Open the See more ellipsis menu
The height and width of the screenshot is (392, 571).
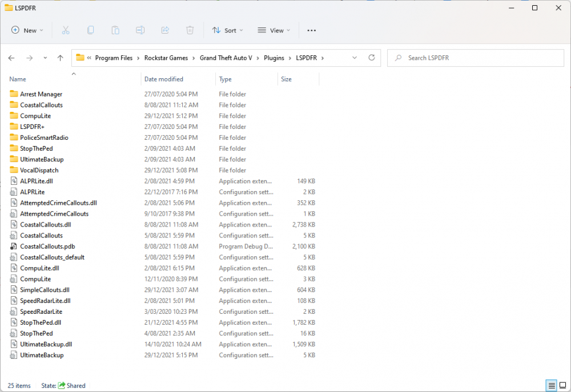pos(311,30)
